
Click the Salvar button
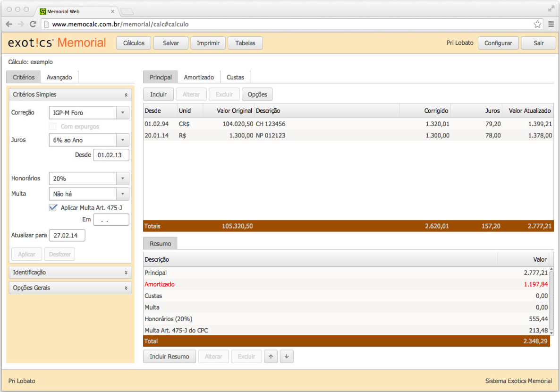pyautogui.click(x=171, y=43)
